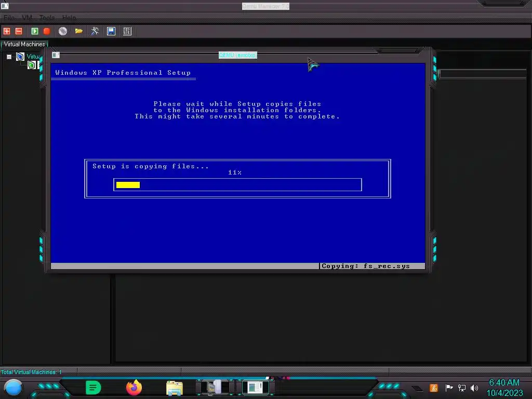Click the red minus delete VM icon

[x=19, y=31]
